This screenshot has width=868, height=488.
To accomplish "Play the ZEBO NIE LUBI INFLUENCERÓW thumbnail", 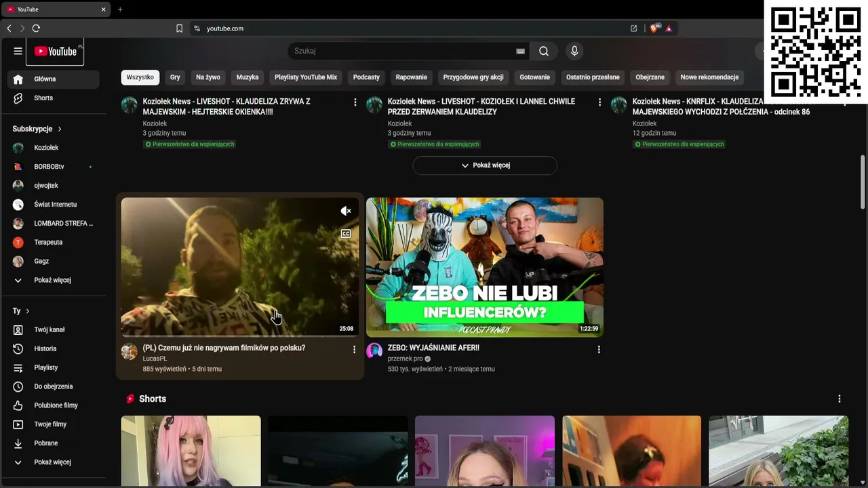I will [485, 267].
